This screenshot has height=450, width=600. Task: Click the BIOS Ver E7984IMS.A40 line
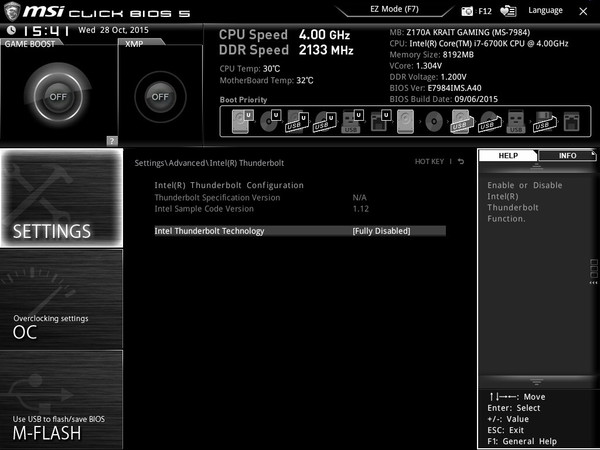pos(435,88)
